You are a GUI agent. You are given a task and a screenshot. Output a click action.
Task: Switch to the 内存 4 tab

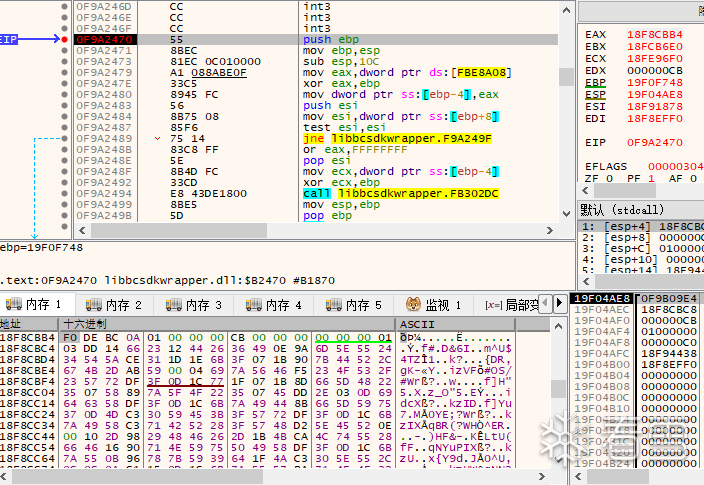[273, 305]
